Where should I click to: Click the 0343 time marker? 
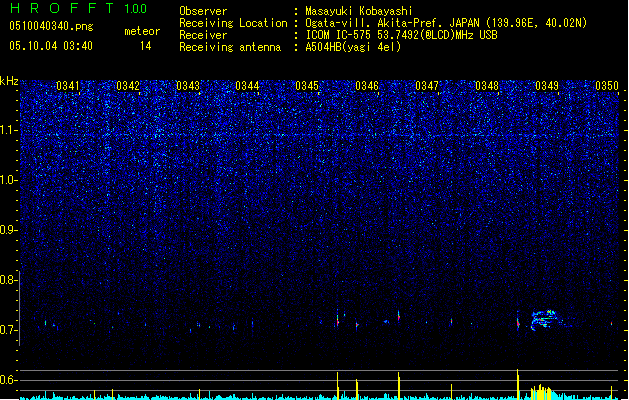pyautogui.click(x=188, y=86)
